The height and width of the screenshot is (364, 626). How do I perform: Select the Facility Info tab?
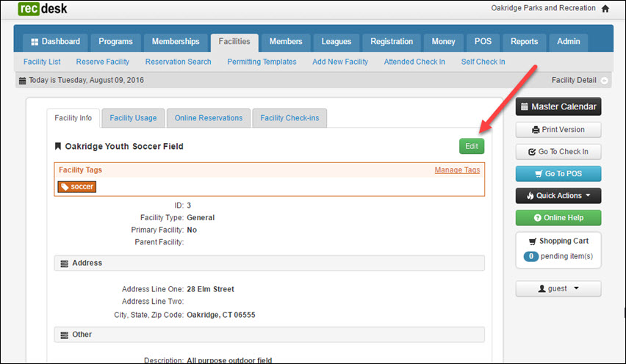73,118
